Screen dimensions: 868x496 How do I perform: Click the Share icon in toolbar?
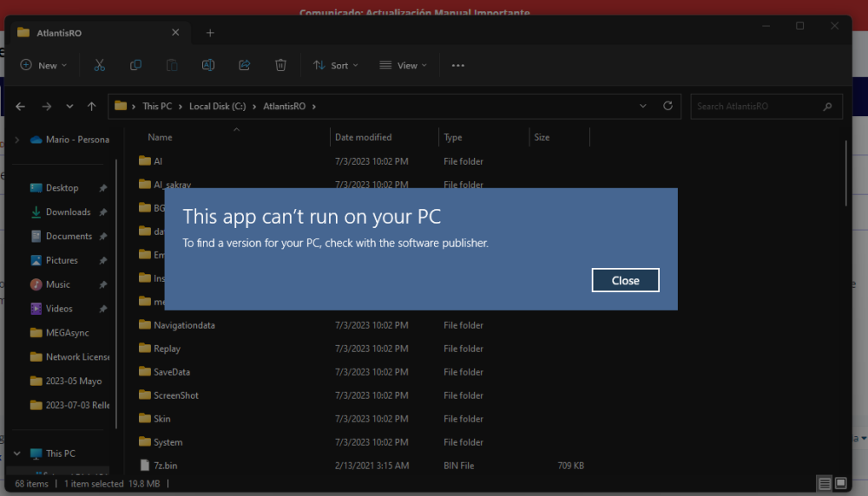point(244,65)
